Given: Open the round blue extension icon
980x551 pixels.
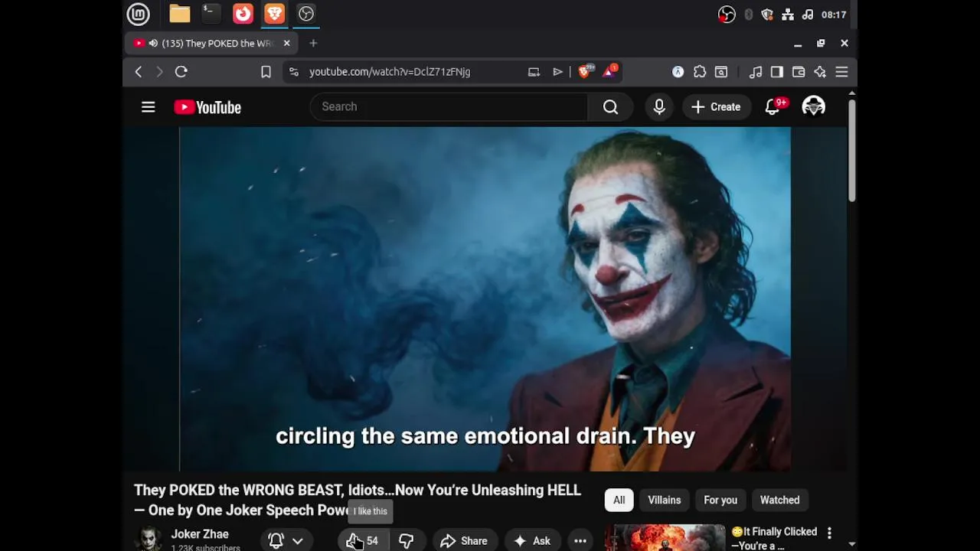Looking at the screenshot, I should click(678, 72).
